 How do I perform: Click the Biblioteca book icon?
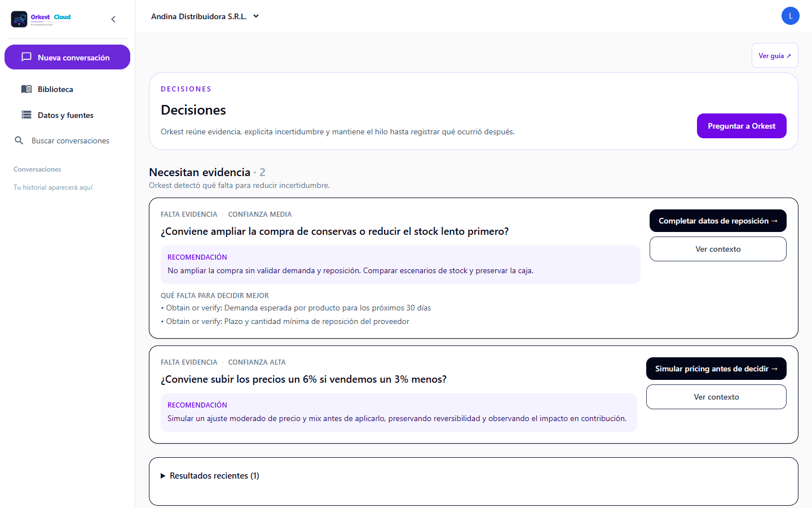pos(27,89)
